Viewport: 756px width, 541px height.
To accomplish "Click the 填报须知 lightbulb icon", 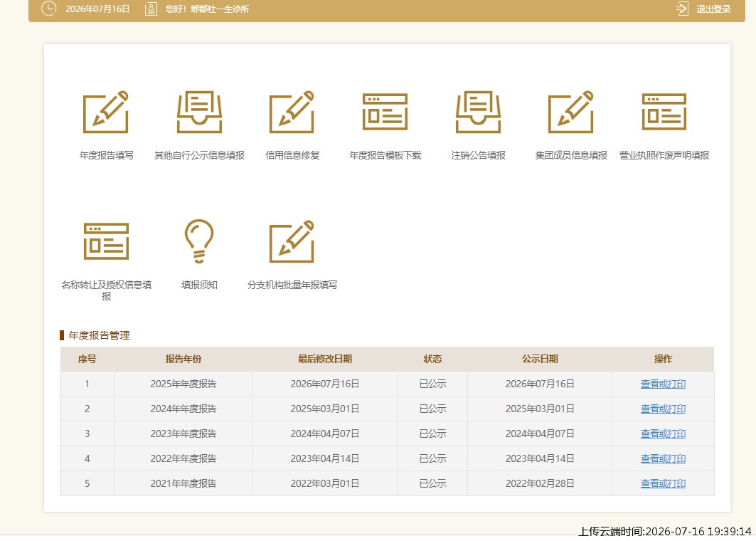I will pos(199,241).
